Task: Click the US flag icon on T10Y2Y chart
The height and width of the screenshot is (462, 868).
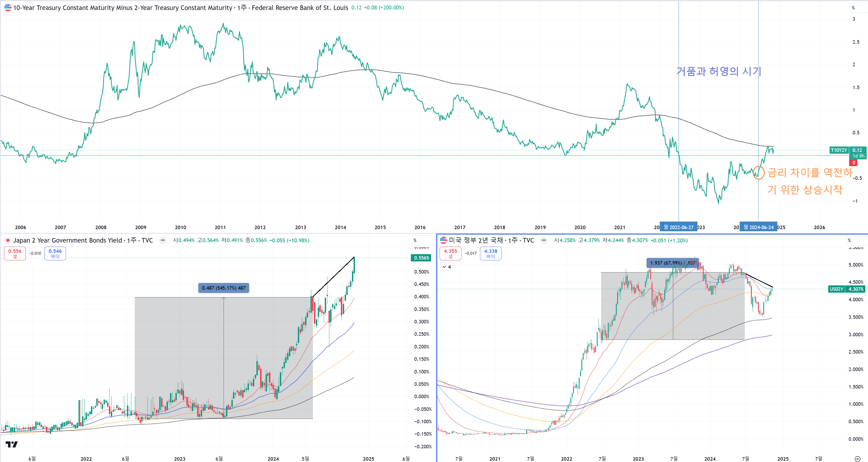Action: (x=8, y=8)
